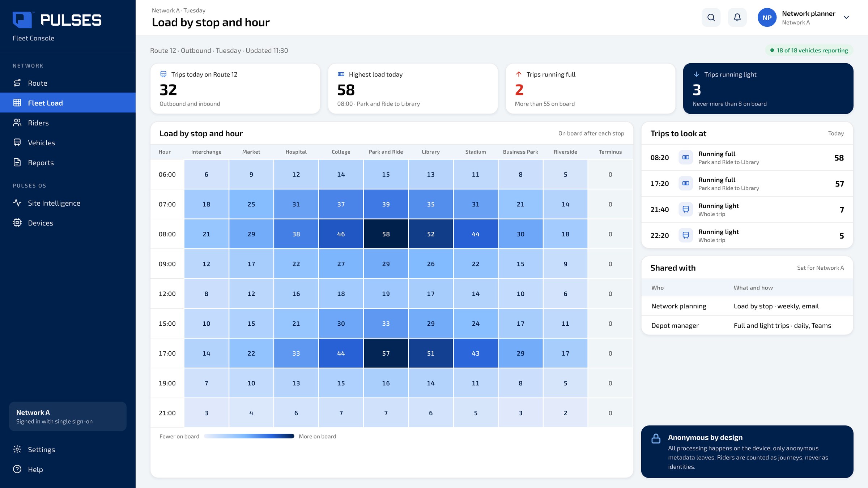Click down arrow on Trips running light card
This screenshot has height=488, width=868.
tap(696, 74)
